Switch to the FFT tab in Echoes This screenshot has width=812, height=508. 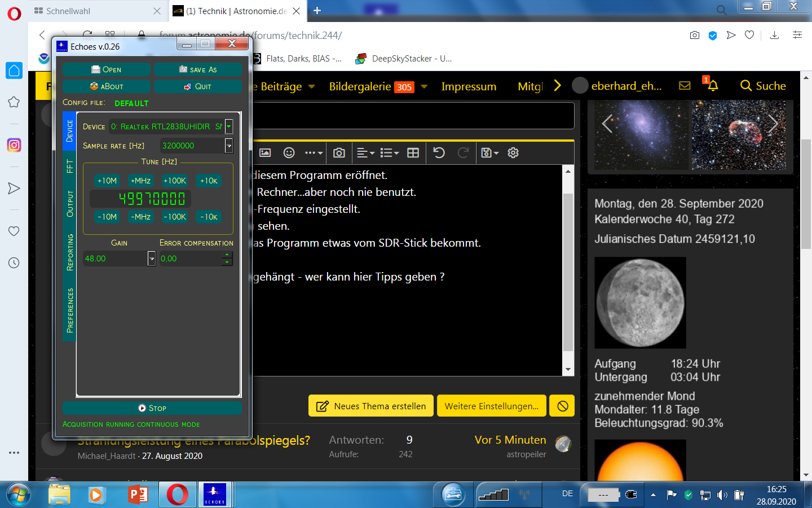click(x=69, y=166)
